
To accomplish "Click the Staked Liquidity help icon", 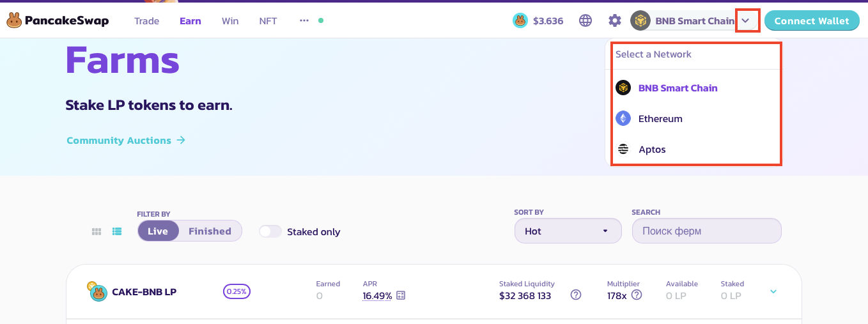I will (x=576, y=295).
